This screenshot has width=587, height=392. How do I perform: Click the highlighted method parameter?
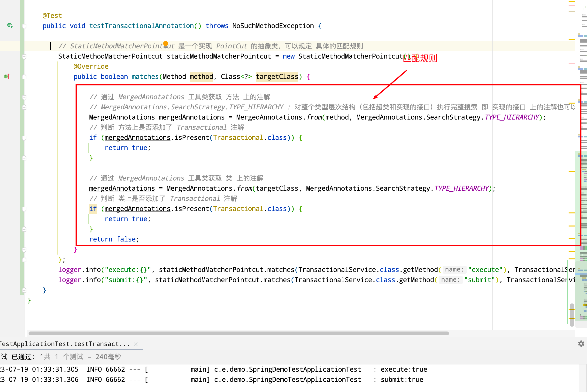click(201, 76)
